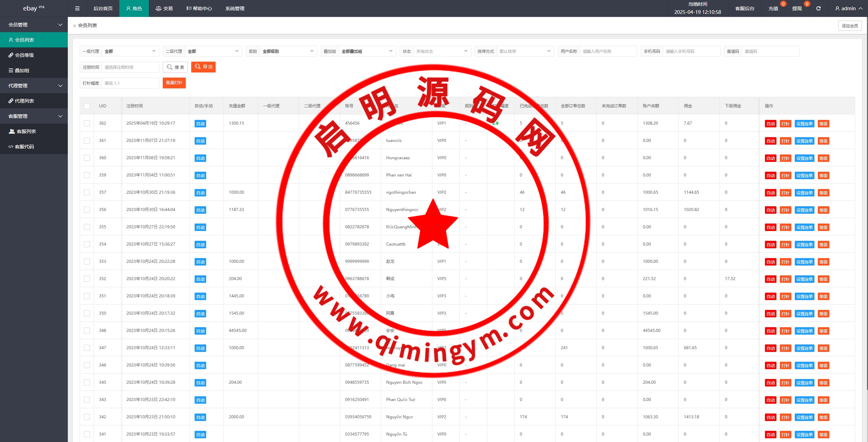Click the orange export button

point(203,67)
